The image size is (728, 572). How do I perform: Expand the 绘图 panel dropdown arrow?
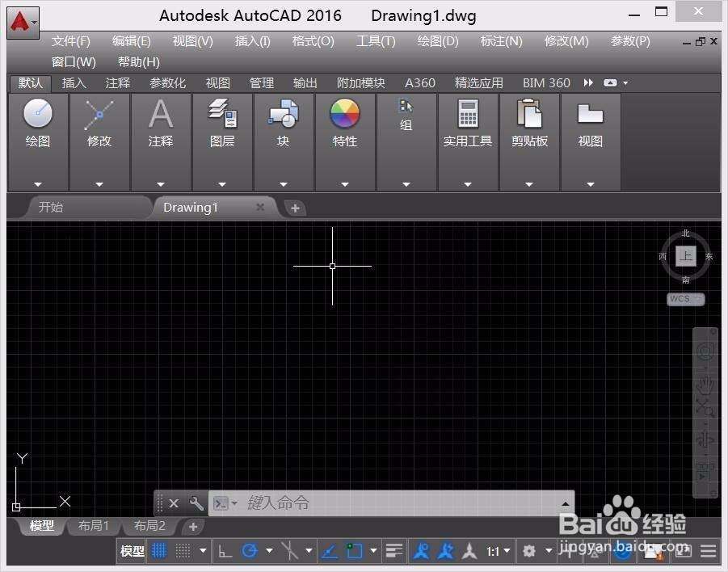pyautogui.click(x=38, y=184)
